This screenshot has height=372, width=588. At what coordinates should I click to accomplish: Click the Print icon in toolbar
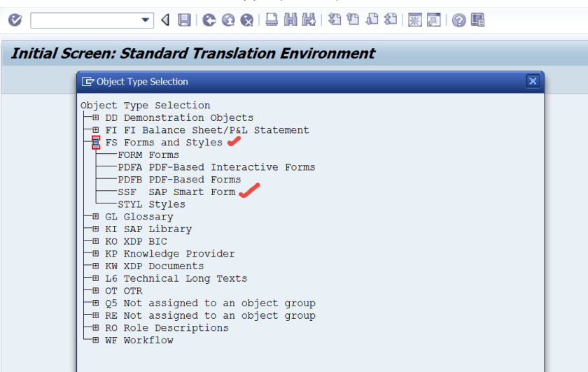pos(272,20)
